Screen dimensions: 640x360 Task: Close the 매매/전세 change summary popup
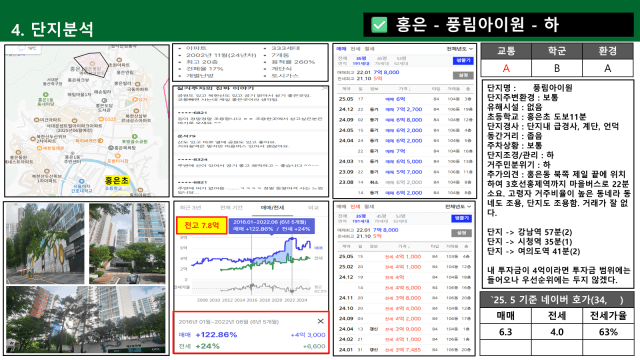[x=320, y=321]
